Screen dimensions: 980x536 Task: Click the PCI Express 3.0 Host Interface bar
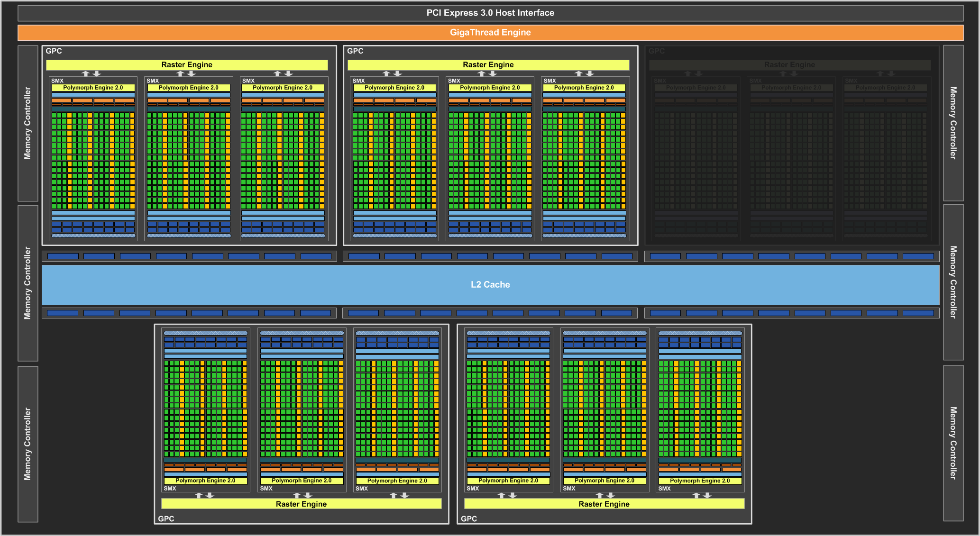point(490,13)
